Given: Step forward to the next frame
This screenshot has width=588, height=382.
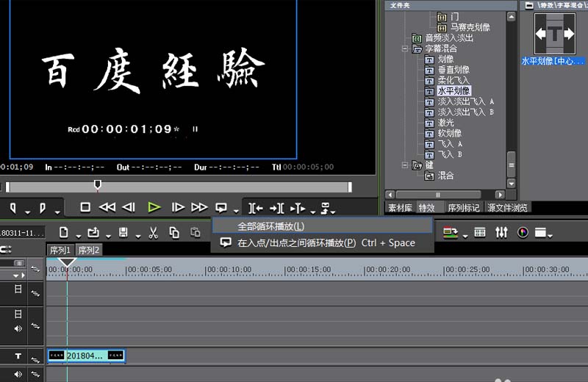Looking at the screenshot, I should click(x=178, y=207).
